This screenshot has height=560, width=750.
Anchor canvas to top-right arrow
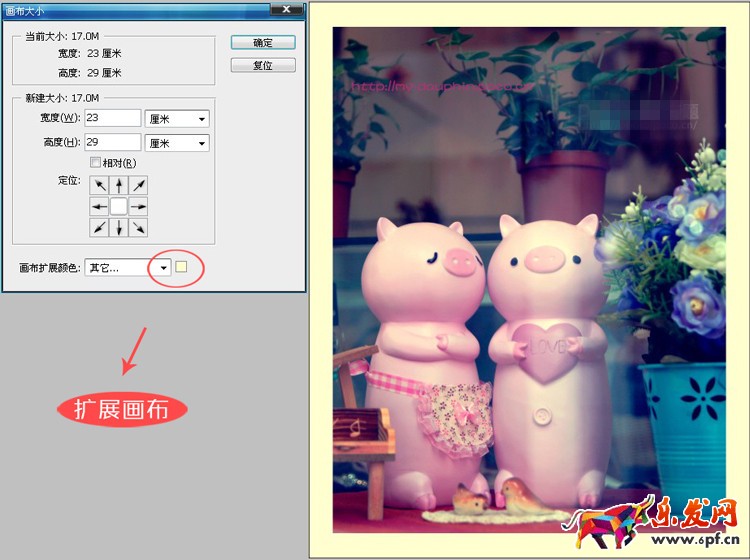pos(139,185)
